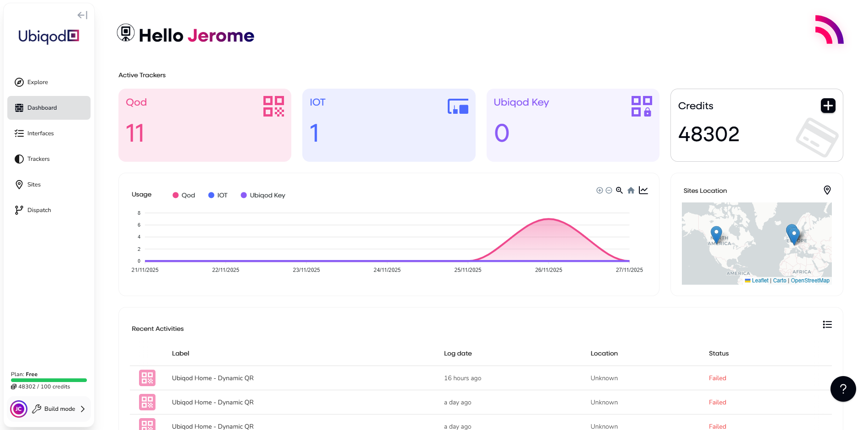Click the JC user avatar
The image size is (868, 430).
(19, 409)
